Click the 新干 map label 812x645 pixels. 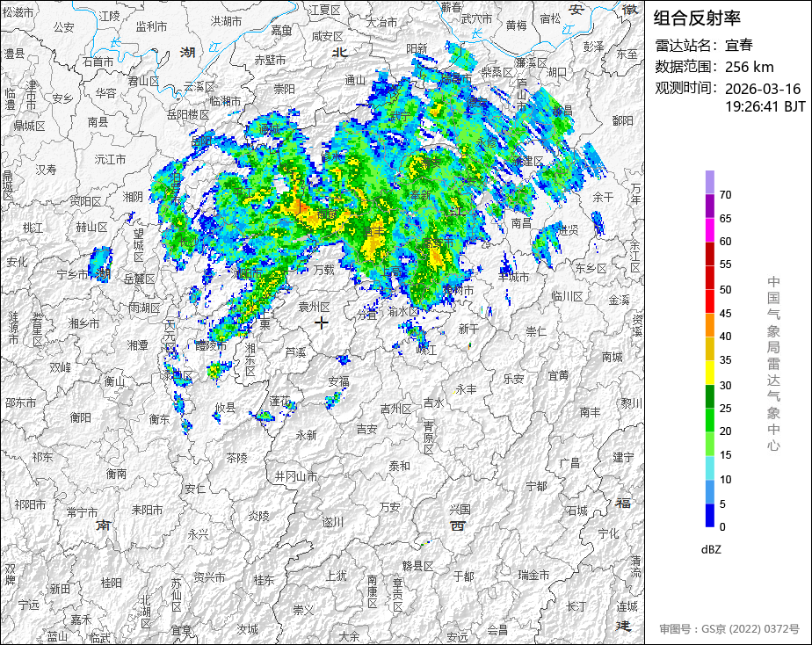pyautogui.click(x=468, y=329)
